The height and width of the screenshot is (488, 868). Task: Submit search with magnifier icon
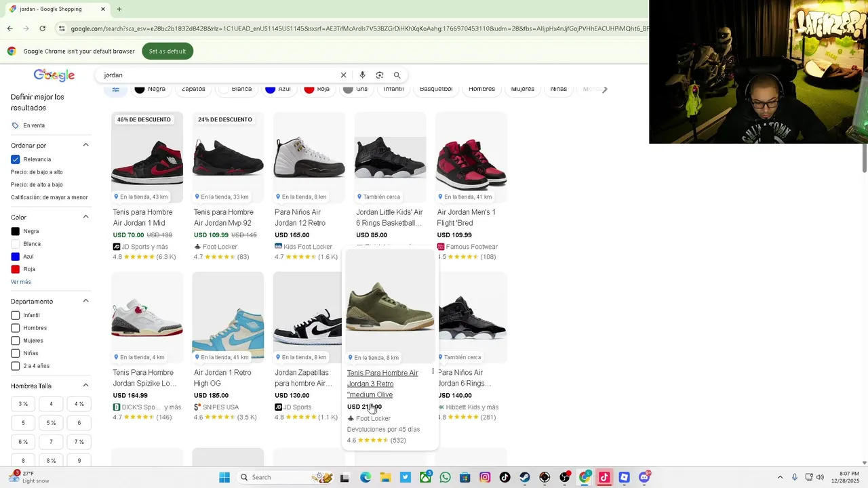point(397,75)
